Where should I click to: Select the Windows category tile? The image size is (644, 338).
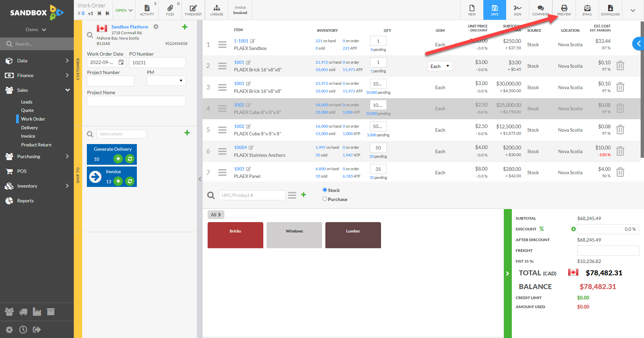coord(294,235)
